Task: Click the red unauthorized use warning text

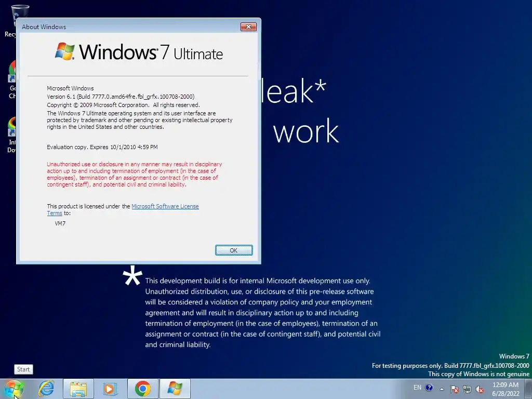Action: pos(135,175)
